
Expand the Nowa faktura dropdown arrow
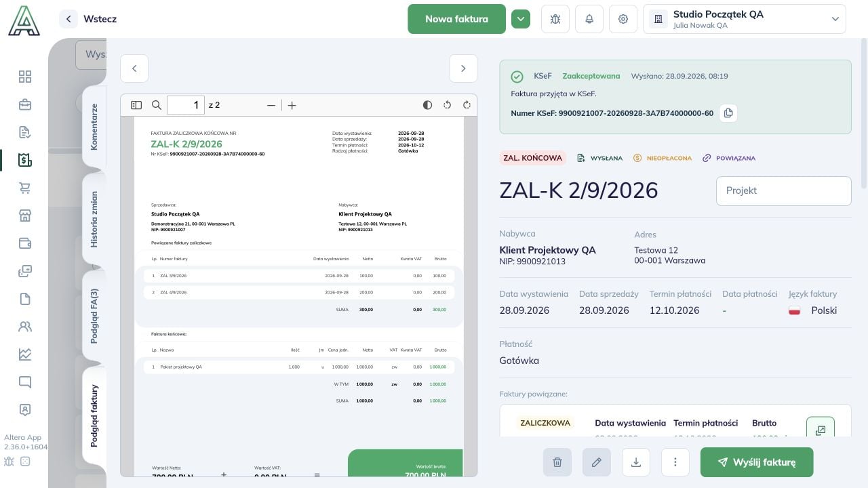pos(521,19)
